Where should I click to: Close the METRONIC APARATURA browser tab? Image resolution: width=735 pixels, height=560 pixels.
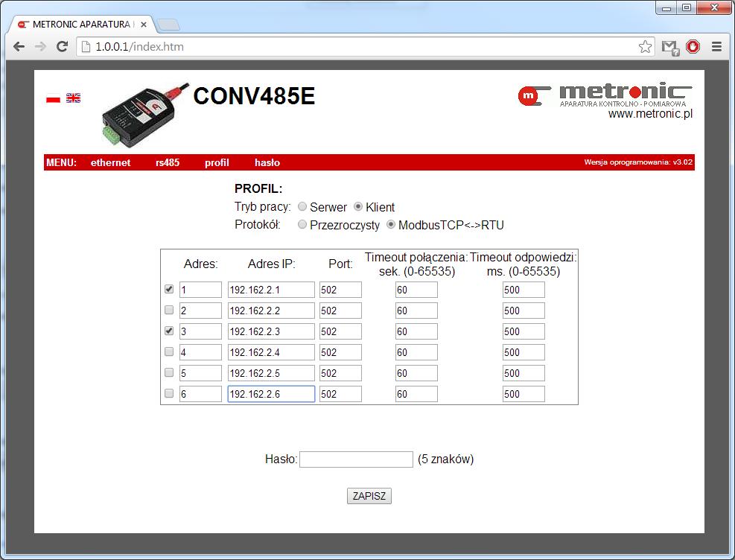[x=144, y=25]
